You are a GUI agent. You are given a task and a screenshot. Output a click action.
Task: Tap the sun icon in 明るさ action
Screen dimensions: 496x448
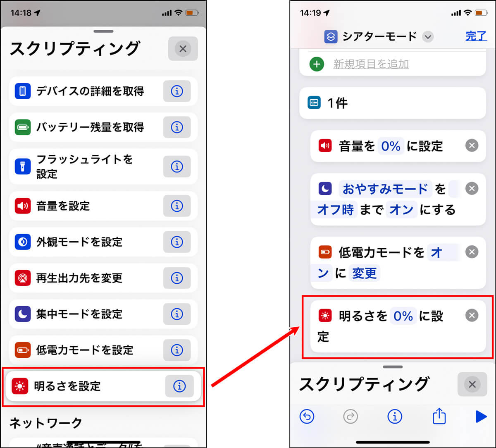(x=325, y=316)
